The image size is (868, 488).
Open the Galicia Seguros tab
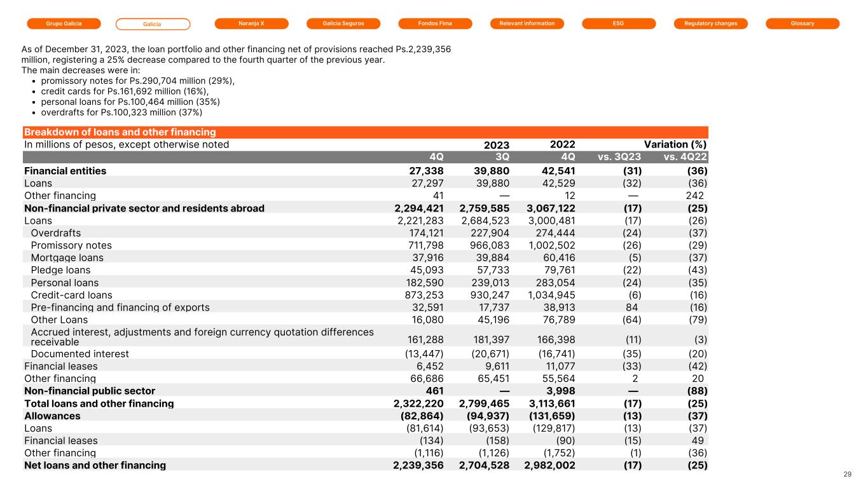tap(343, 24)
